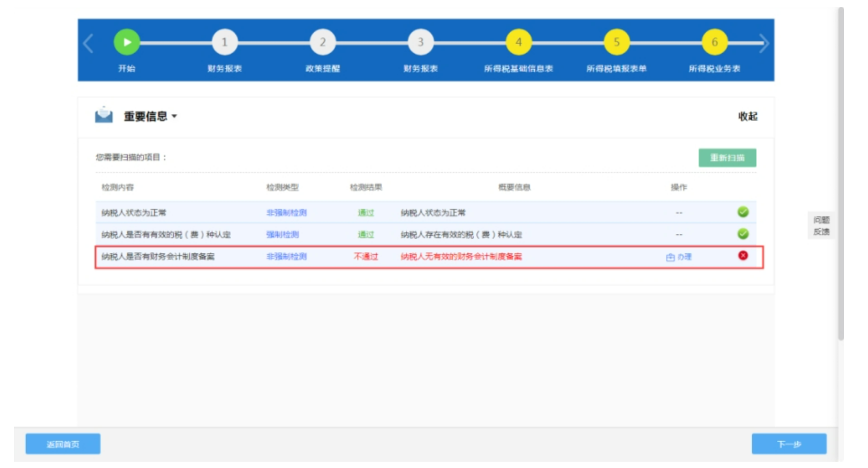This screenshot has height=468, width=868.
Task: Click the 开始 step label
Action: click(127, 68)
